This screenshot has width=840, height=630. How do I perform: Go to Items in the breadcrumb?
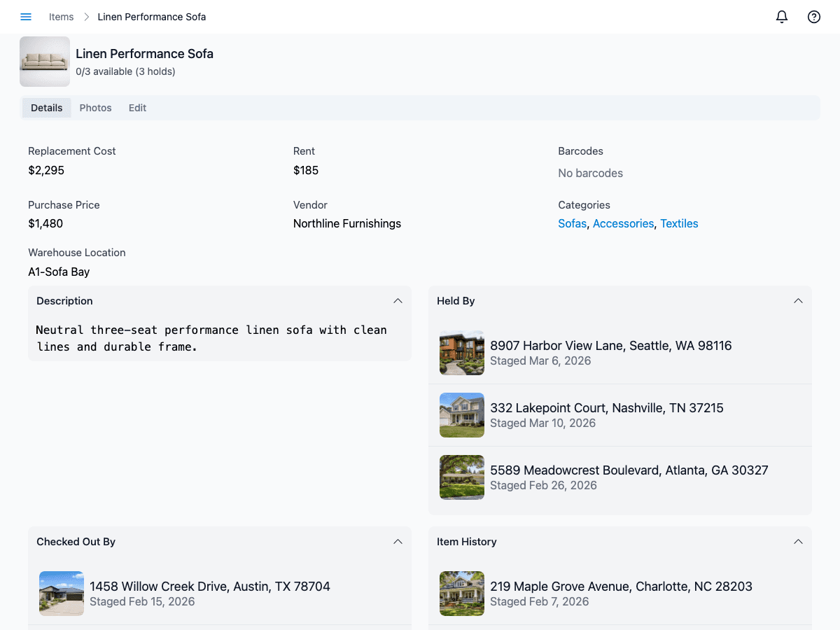point(61,17)
